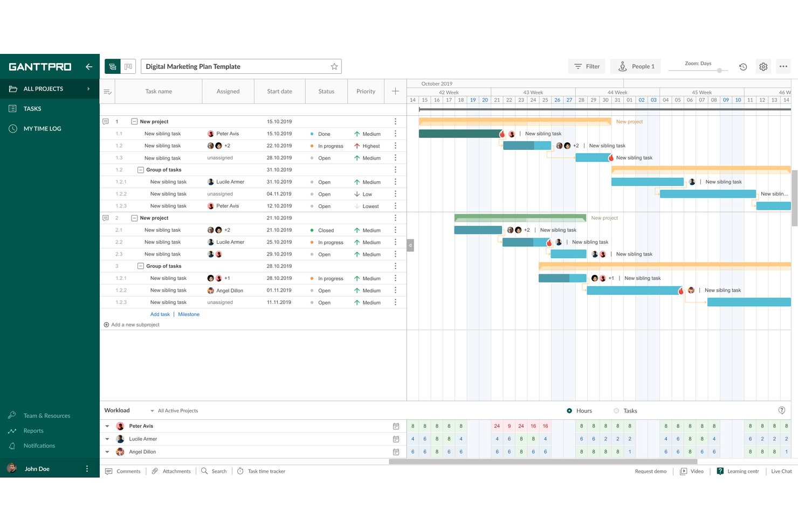Open All Active Projects workload dropdown
The image size is (798, 532).
pos(174,411)
